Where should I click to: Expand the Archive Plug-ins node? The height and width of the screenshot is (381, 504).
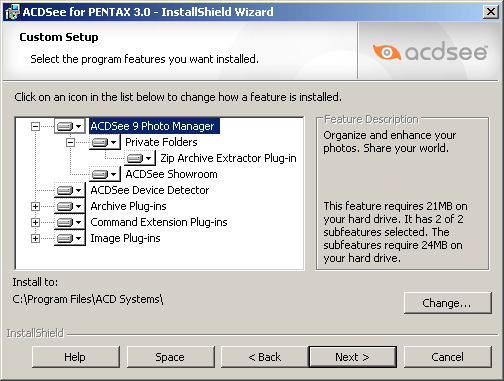point(35,206)
